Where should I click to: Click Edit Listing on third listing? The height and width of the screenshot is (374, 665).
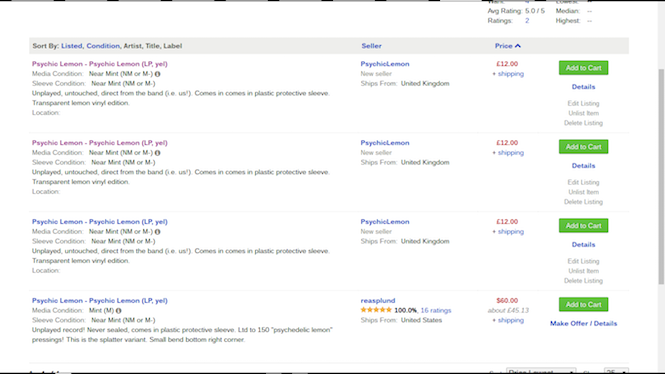(x=583, y=261)
